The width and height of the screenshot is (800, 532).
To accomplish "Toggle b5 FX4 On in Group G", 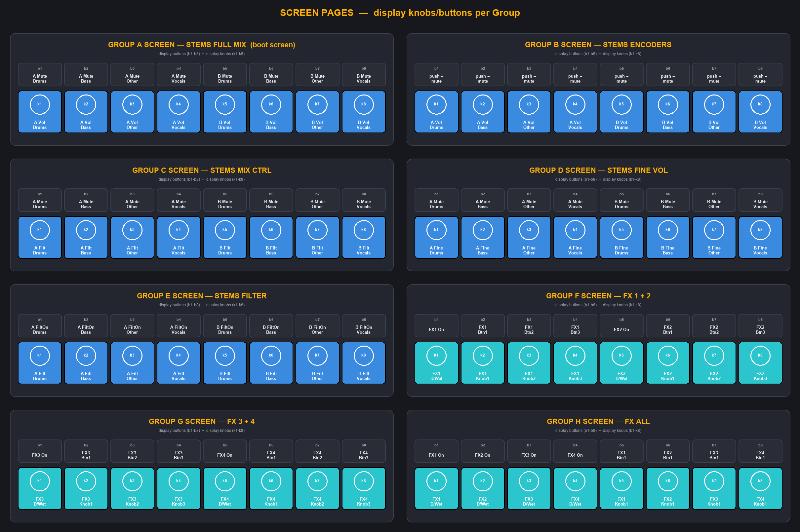I will point(225,451).
